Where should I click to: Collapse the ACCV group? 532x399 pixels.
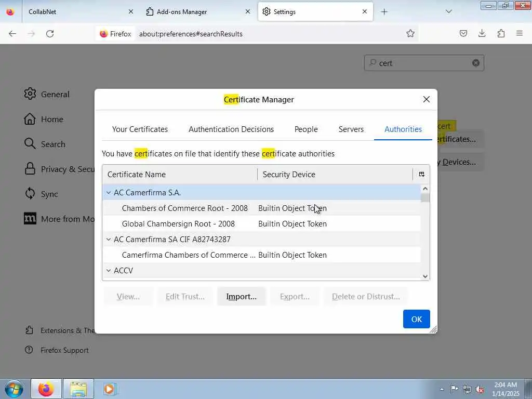pos(108,271)
